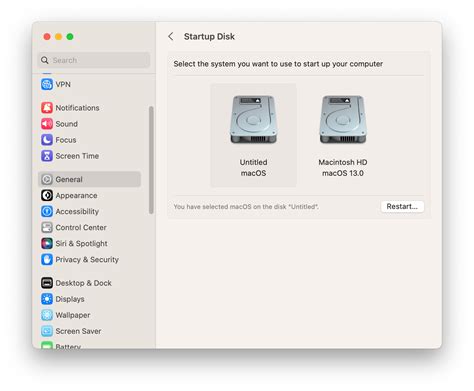Click the Startup Disk title
This screenshot has width=474, height=391.
[x=209, y=37]
